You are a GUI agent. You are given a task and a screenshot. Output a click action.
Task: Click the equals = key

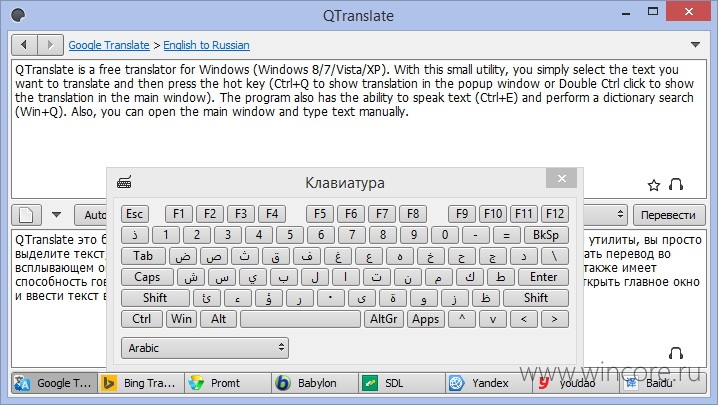[506, 235]
